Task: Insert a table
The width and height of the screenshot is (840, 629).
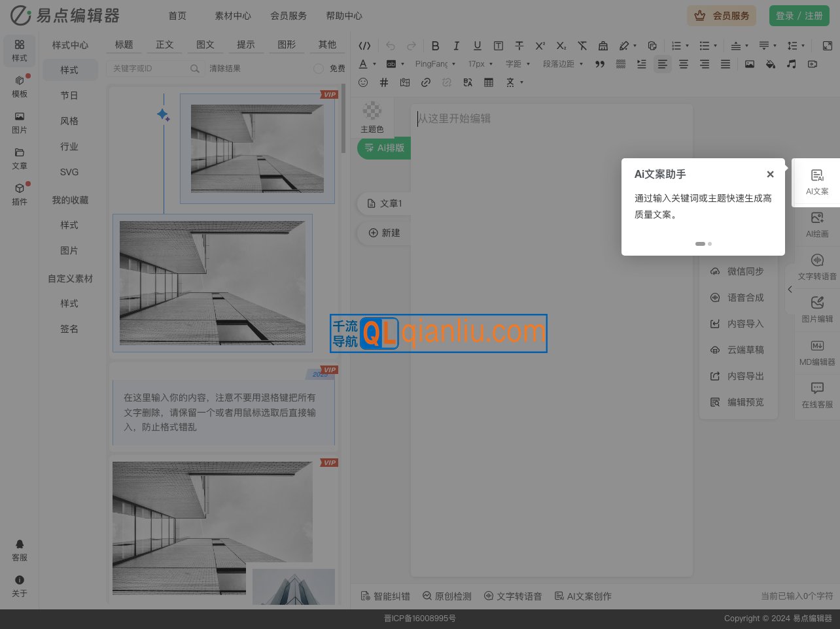Action: (489, 82)
